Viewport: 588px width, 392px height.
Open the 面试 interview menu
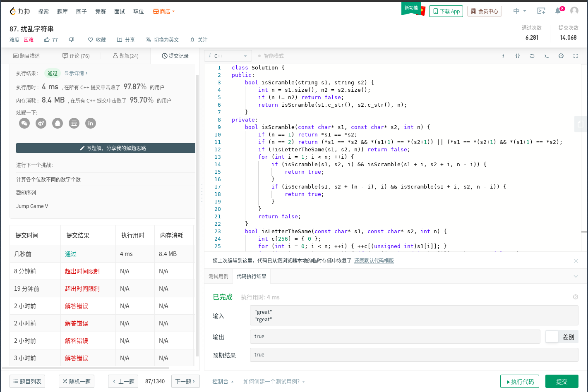120,11
